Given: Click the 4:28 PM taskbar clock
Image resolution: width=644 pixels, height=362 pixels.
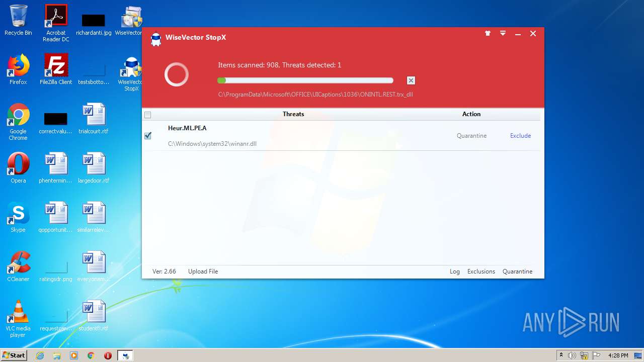Looking at the screenshot, I should 618,355.
